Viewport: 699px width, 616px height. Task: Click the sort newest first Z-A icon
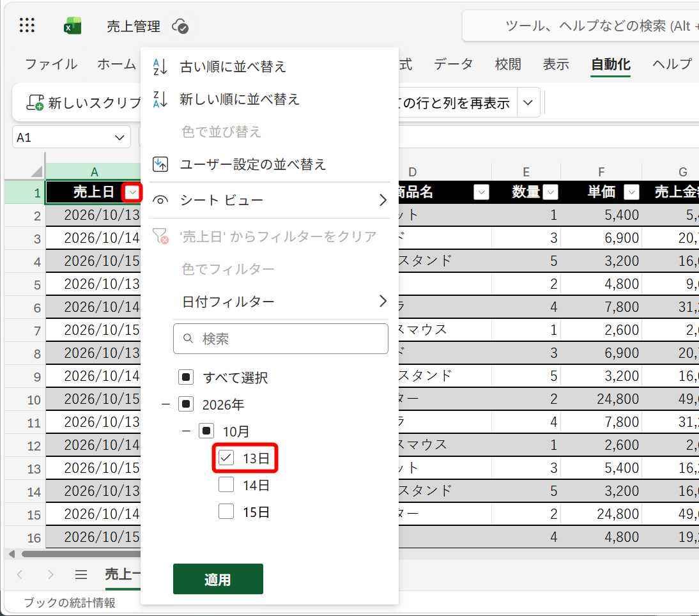(x=160, y=100)
